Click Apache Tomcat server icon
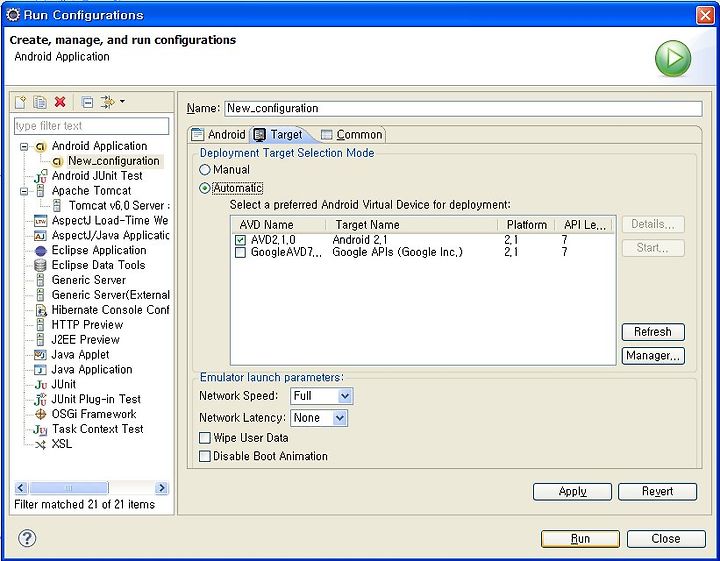This screenshot has width=720, height=561. coord(40,191)
